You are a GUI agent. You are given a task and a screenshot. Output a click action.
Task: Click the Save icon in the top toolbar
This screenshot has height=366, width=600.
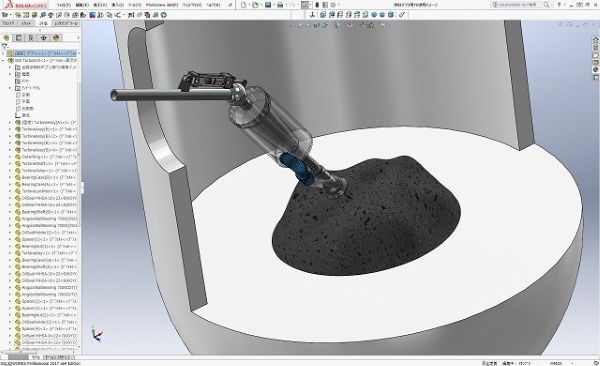coord(268,5)
